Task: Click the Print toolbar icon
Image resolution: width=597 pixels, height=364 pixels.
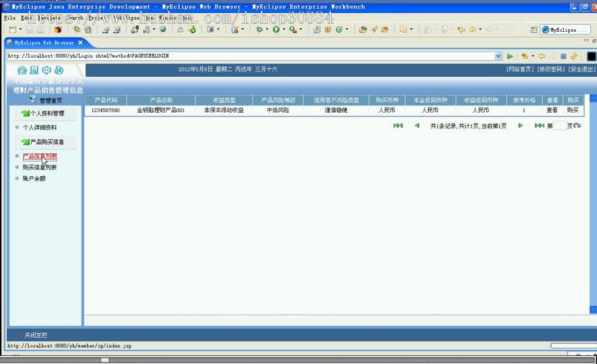Action: [x=40, y=29]
